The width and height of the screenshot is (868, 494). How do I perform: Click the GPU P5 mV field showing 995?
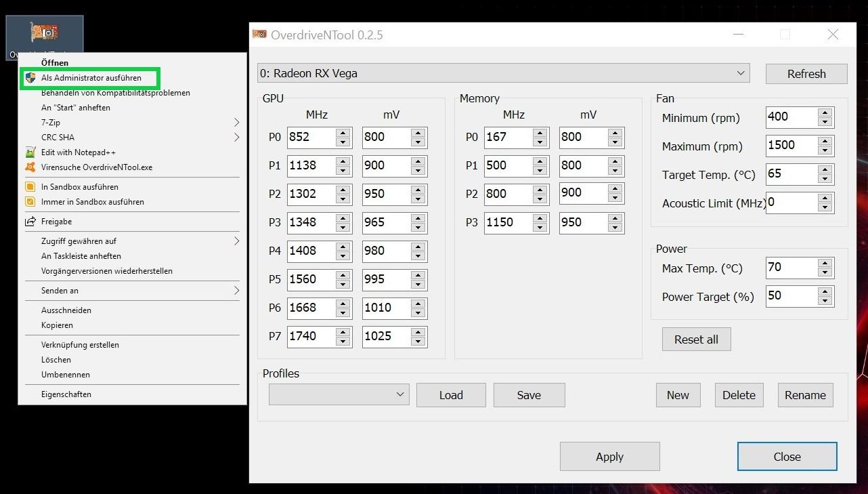pos(387,280)
